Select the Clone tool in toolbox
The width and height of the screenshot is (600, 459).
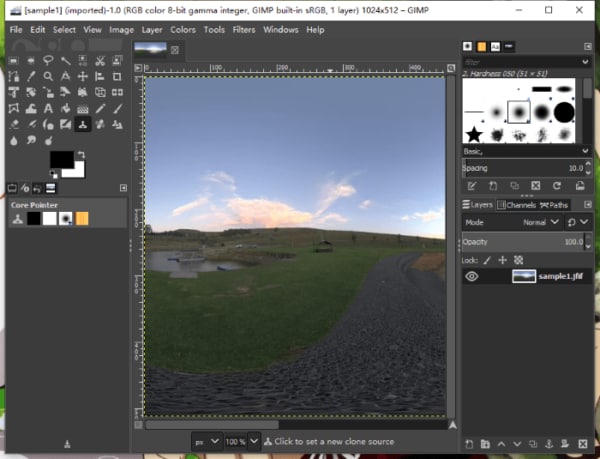click(83, 124)
